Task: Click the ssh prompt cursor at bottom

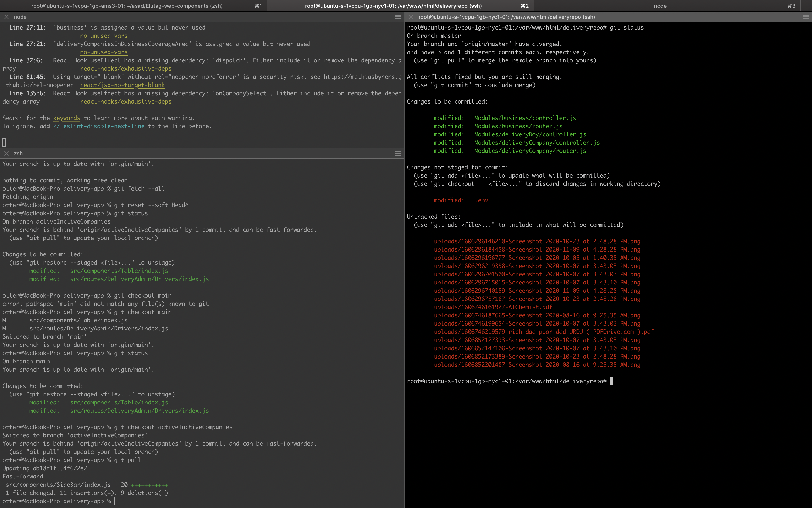Action: 612,381
